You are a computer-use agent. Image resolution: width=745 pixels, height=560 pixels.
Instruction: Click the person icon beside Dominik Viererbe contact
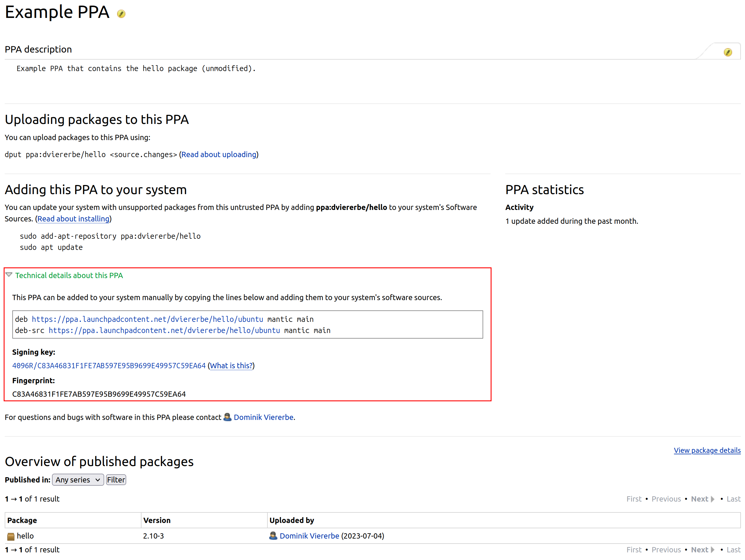[x=227, y=417]
